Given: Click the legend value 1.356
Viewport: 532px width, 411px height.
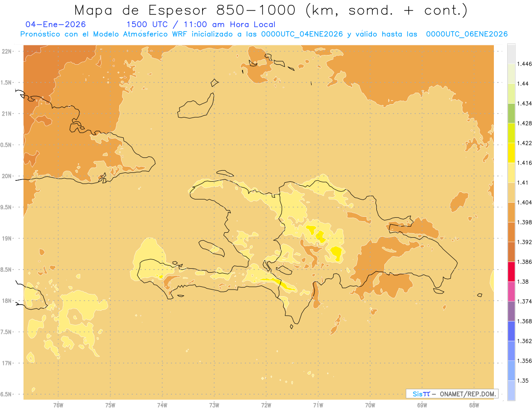Looking at the screenshot, I should (524, 361).
